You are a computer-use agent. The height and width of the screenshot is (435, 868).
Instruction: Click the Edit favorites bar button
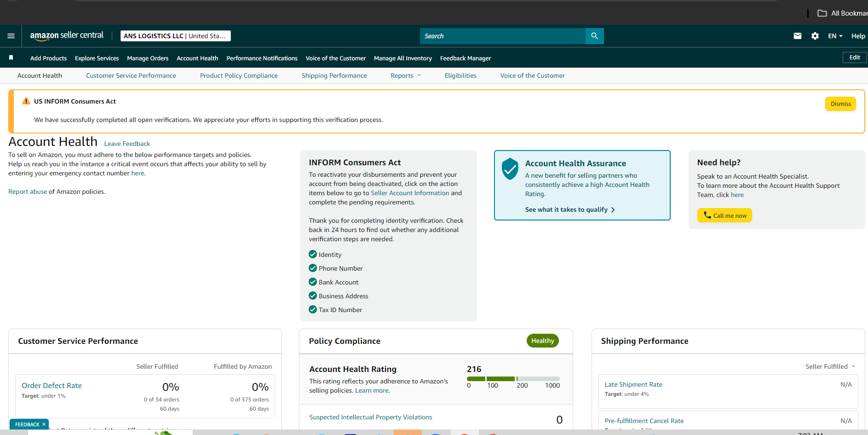[x=855, y=58]
